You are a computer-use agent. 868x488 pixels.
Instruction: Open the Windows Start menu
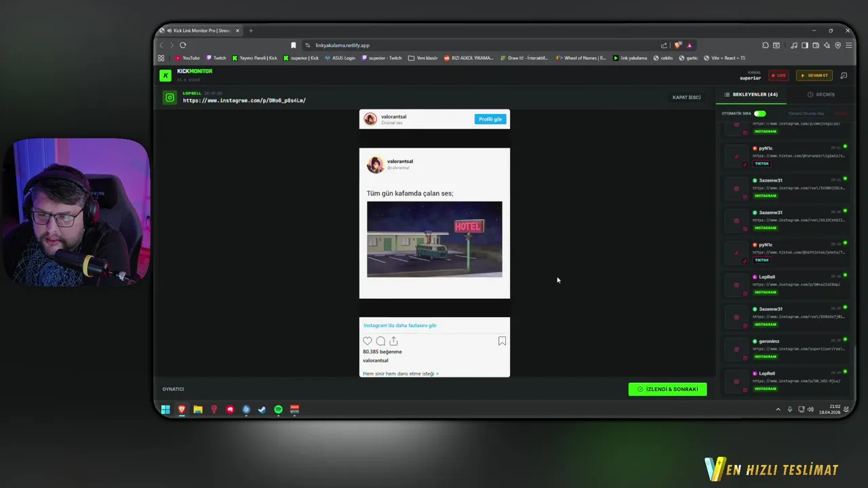pyautogui.click(x=165, y=409)
